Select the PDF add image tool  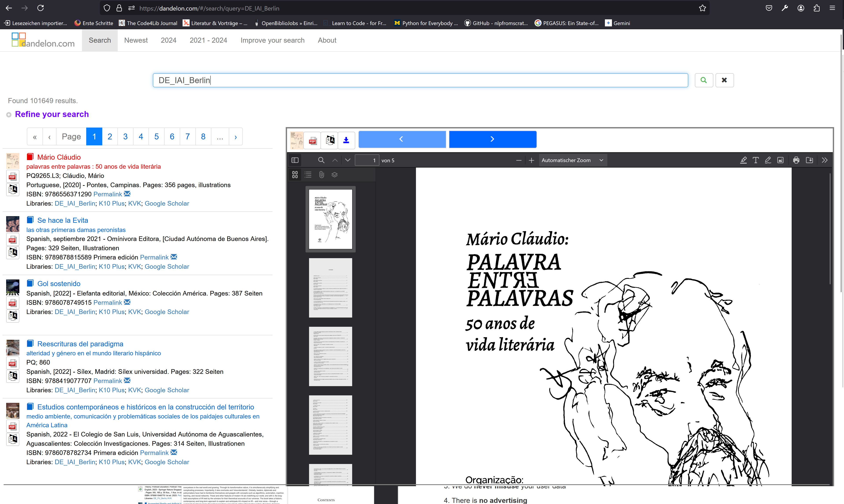point(780,160)
